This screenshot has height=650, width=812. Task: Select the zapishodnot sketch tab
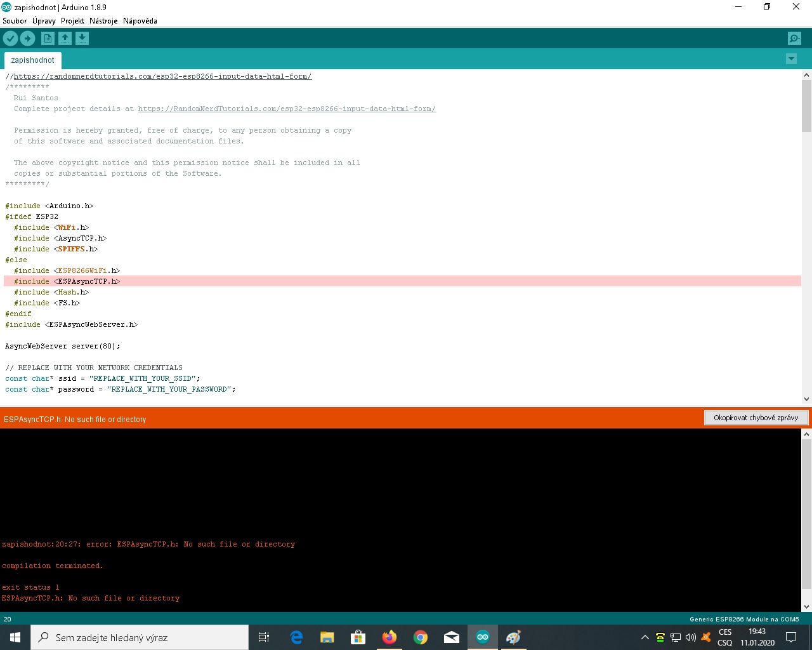click(x=33, y=60)
